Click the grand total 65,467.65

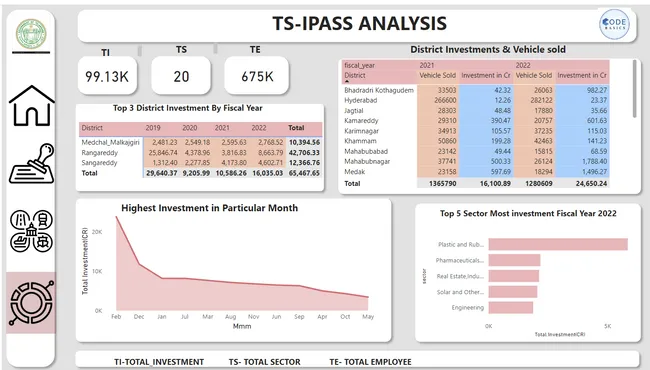point(304,173)
